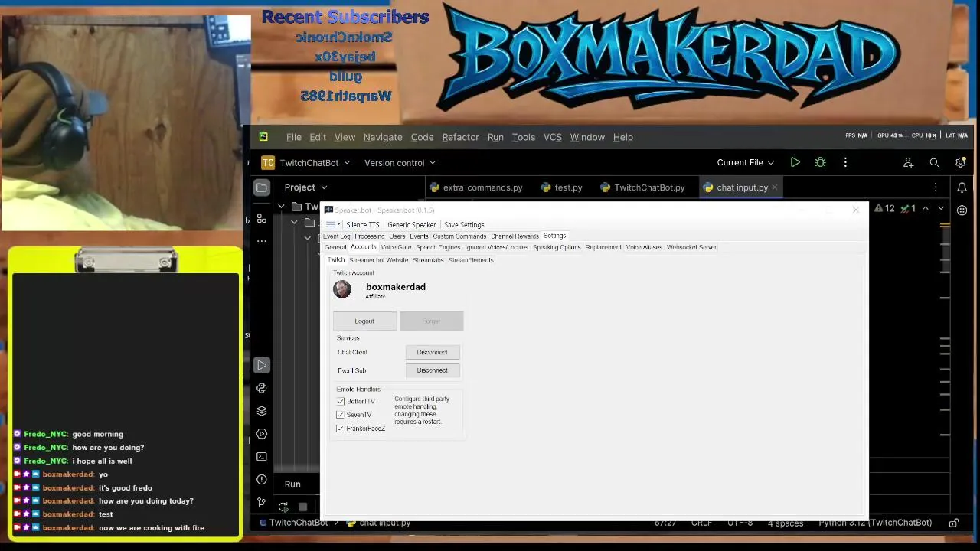Open the File menu in PyCharm
This screenshot has width=980, height=551.
(x=294, y=137)
